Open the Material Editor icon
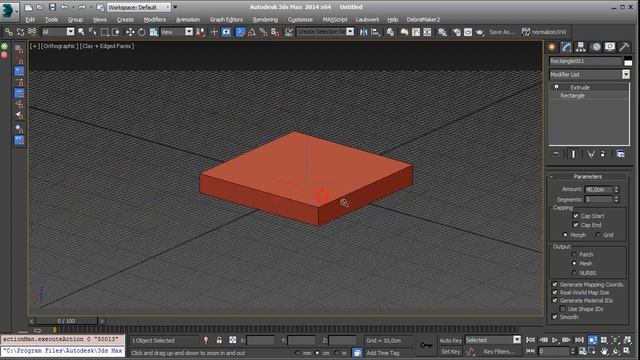 coord(442,32)
